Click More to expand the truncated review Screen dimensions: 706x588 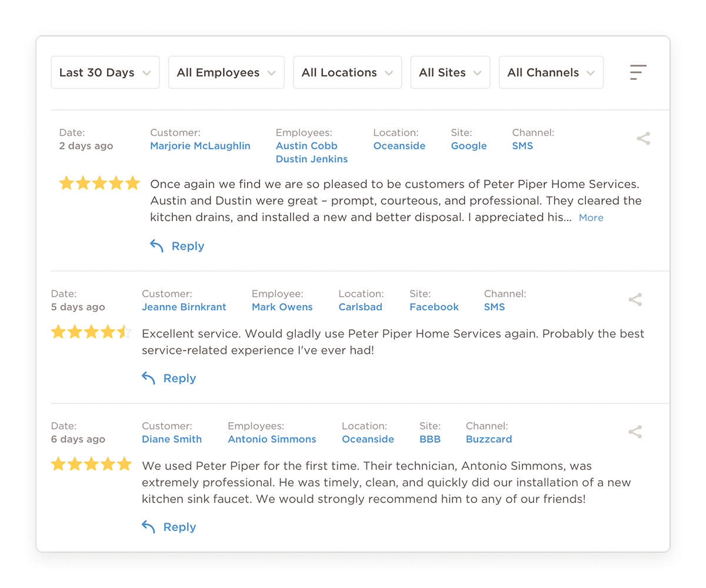[591, 218]
